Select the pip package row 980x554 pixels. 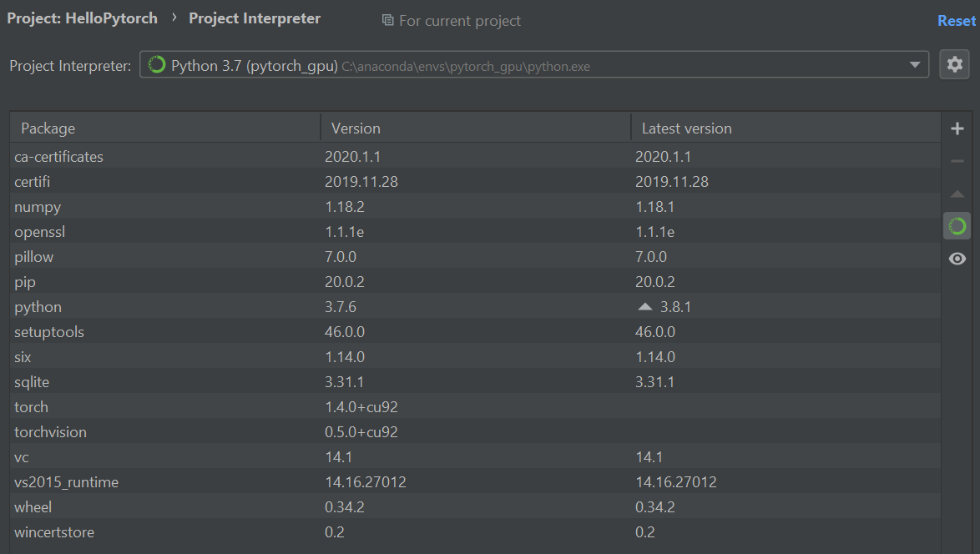(x=476, y=282)
